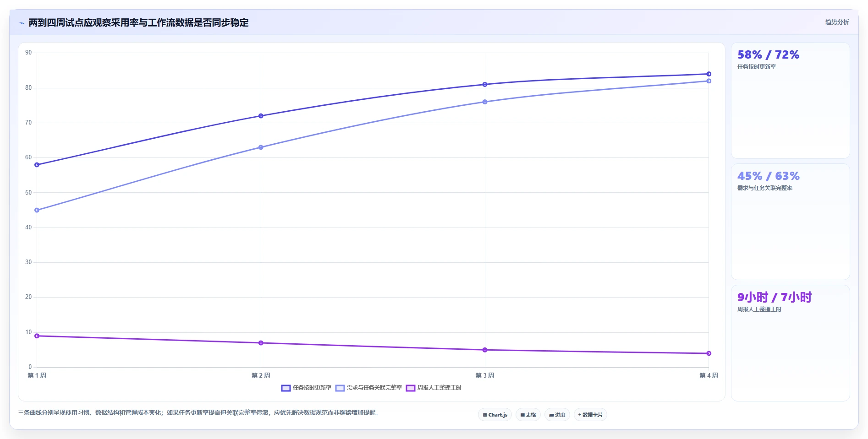Click the title 两到四周试点应观察采用率与工作流数据是否同步稳定
Screen dimensions: 868x439
pyautogui.click(x=138, y=23)
